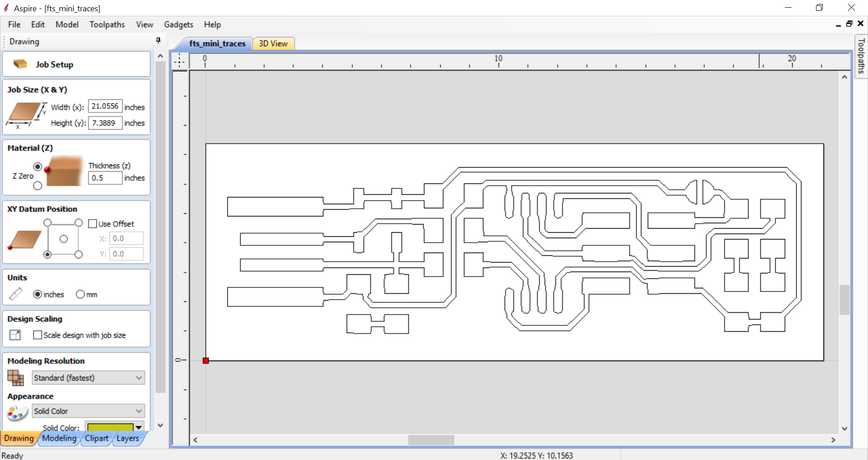Select Z Zero at material bottom

[38, 186]
